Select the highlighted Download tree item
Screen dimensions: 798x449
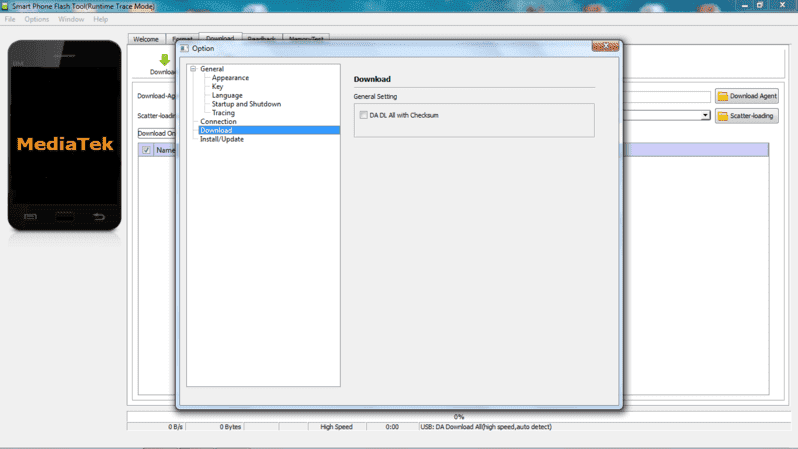pyautogui.click(x=269, y=130)
